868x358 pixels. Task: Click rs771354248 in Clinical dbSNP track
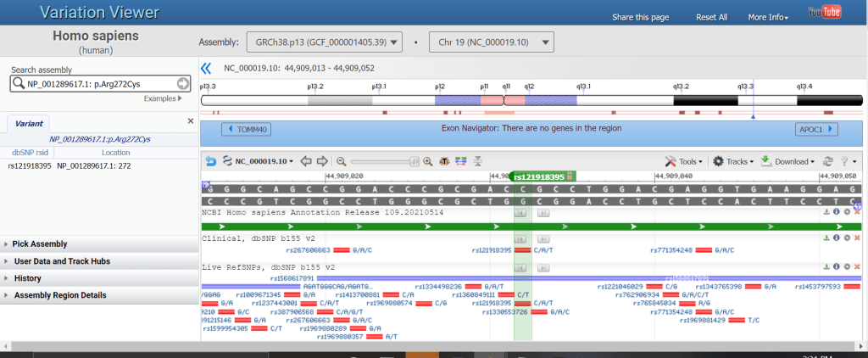point(672,250)
